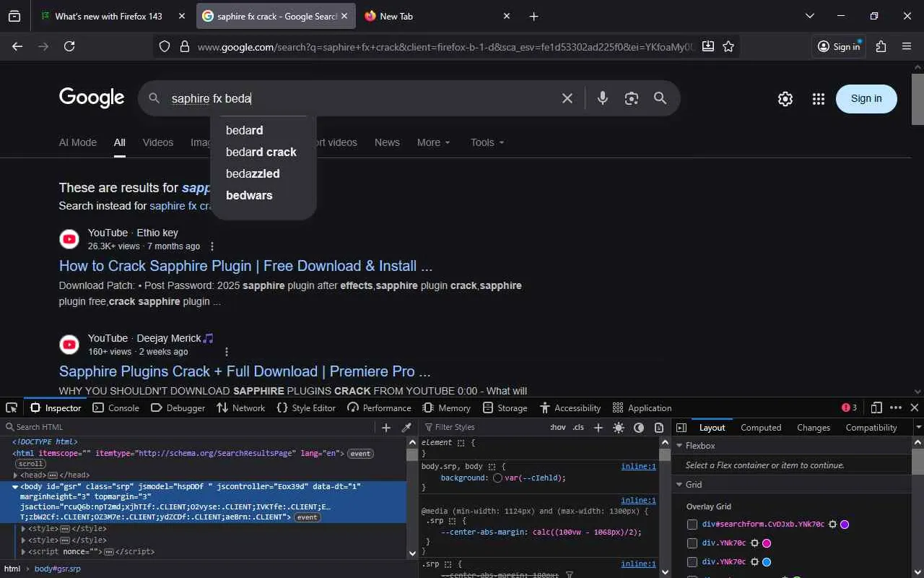Toggle the inspector sidebar pane icon
The width and height of the screenshot is (924, 578).
point(681,428)
